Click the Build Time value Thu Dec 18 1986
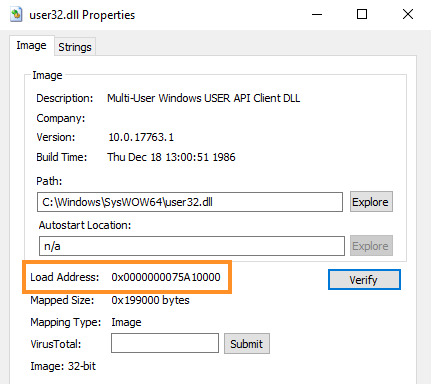This screenshot has width=431, height=384. click(171, 157)
